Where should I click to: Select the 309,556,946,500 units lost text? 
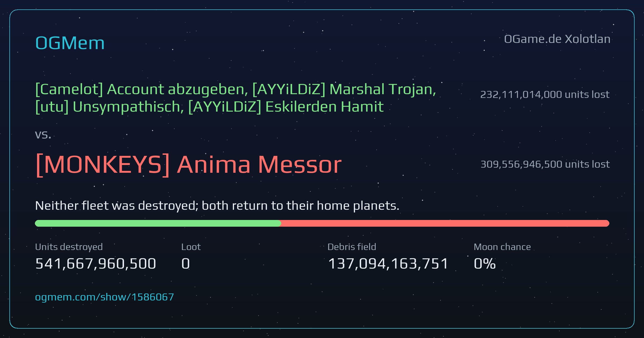coord(545,164)
